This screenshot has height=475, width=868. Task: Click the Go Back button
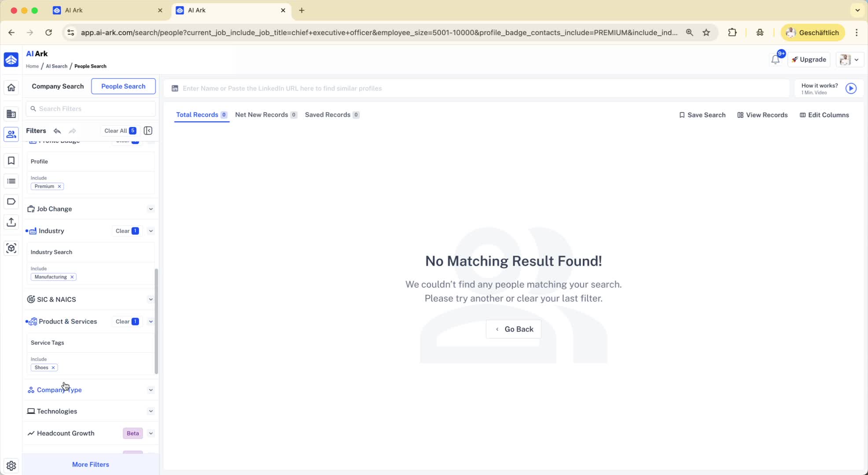(x=513, y=329)
